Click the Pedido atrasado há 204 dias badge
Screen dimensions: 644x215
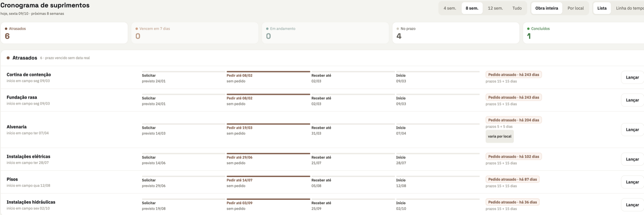pos(513,120)
